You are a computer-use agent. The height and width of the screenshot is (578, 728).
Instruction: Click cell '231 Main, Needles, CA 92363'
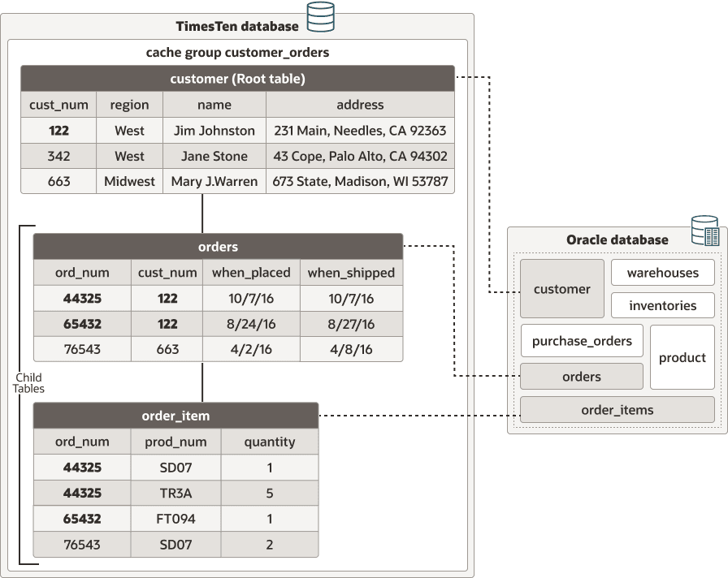(360, 131)
